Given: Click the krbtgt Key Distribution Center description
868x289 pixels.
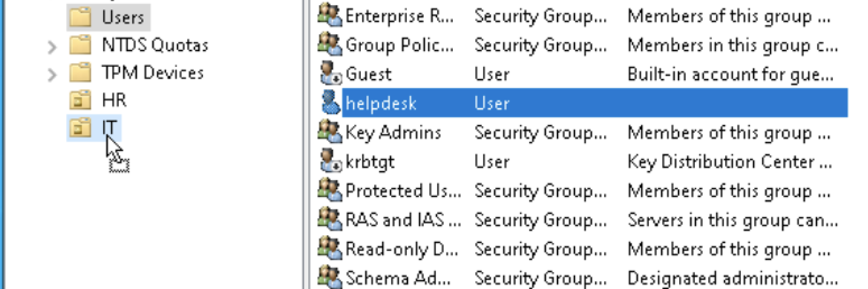Looking at the screenshot, I should [730, 162].
